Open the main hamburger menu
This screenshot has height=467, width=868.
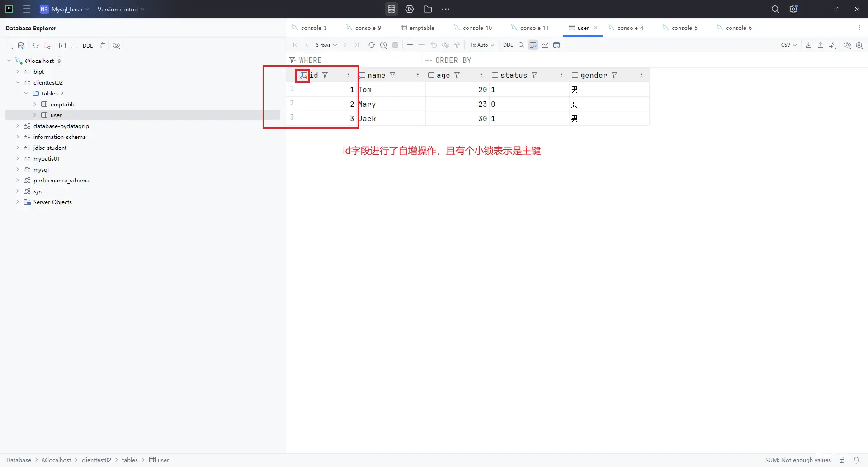click(x=27, y=9)
